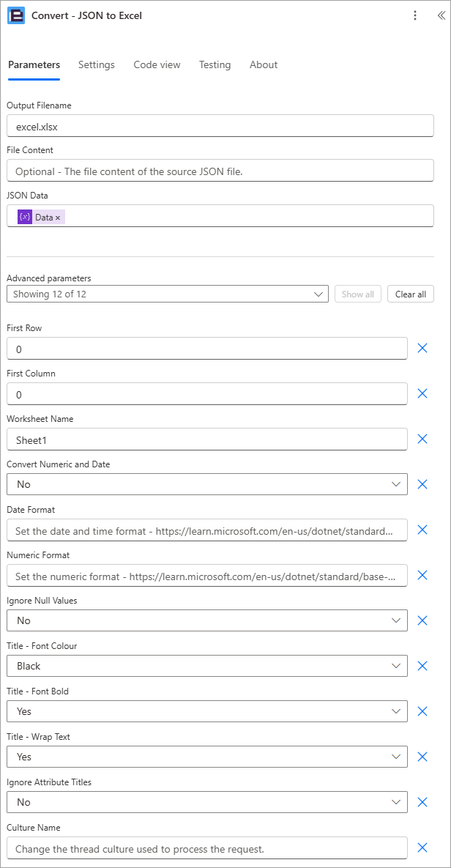
Task: Open the Title - Font Bold dropdown
Action: point(207,711)
